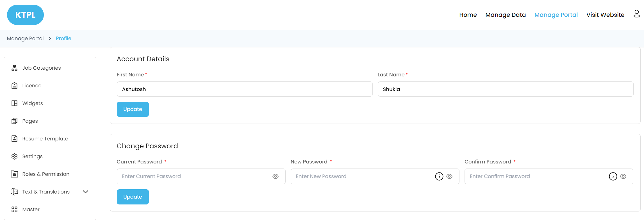Open Settings via the gear icon
Image resolution: width=644 pixels, height=223 pixels.
(14, 156)
